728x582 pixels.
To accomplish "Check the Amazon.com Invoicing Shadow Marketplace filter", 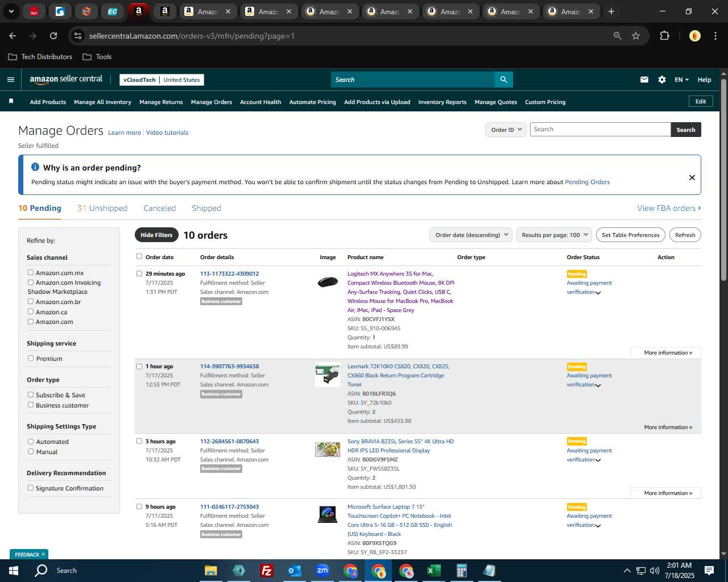I will coord(31,282).
